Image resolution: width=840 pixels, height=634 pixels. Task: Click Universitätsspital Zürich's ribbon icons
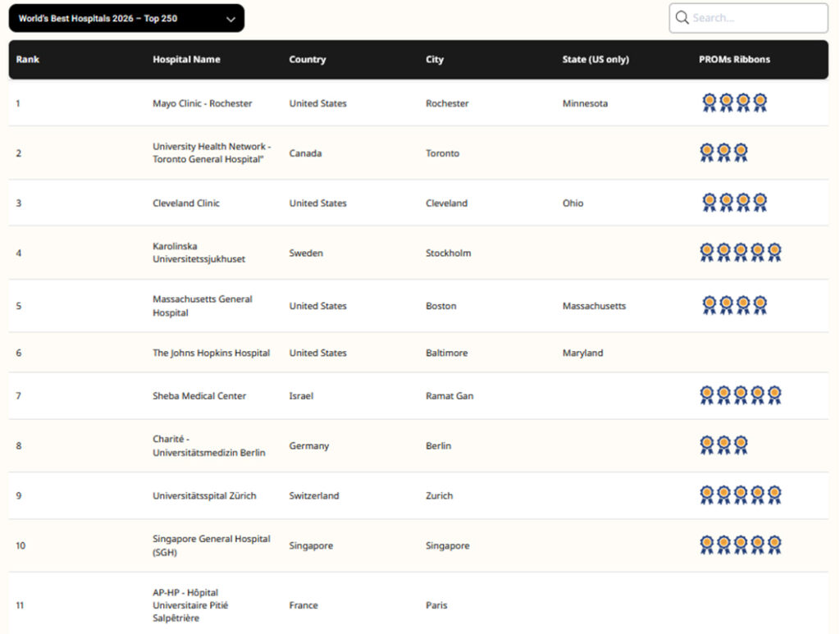point(740,495)
